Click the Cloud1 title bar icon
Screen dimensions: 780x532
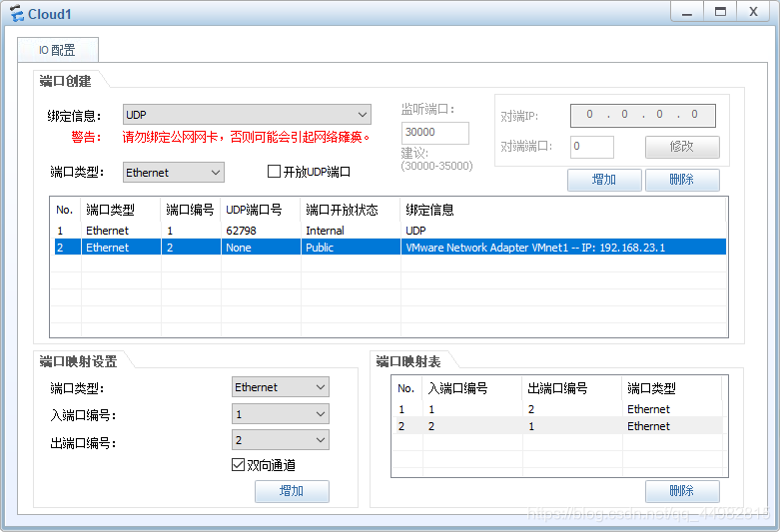click(x=16, y=13)
